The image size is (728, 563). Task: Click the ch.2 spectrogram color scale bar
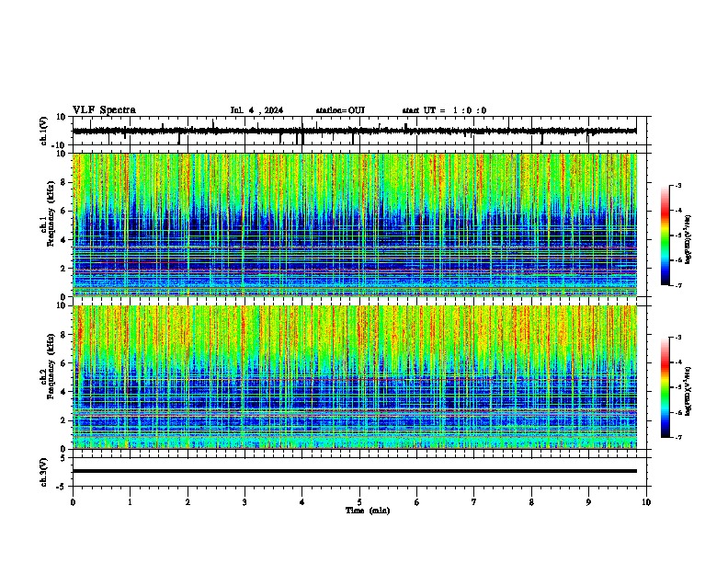coord(665,387)
